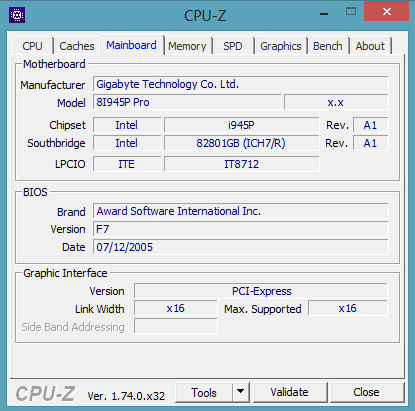Open the SPD tab
The height and width of the screenshot is (411, 415).
[233, 46]
